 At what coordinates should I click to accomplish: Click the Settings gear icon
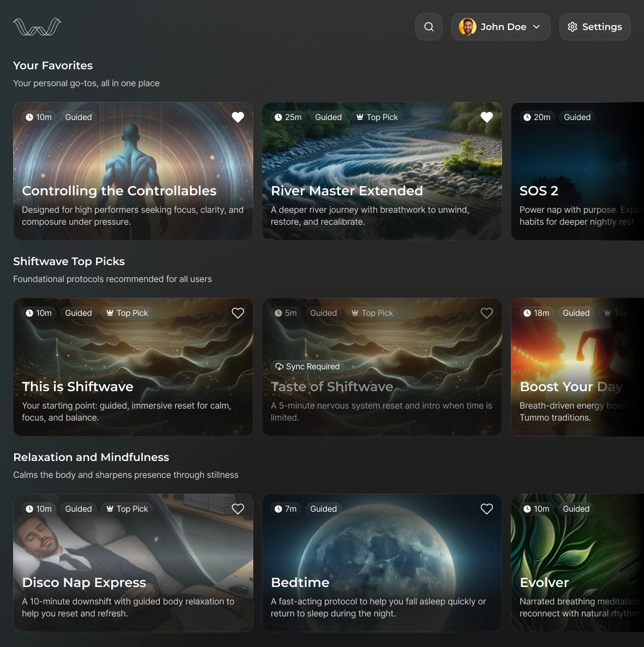(x=573, y=27)
